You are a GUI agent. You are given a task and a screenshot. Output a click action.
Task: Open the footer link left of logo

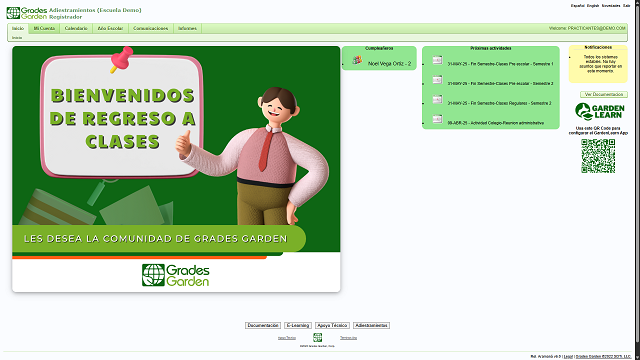coord(287,338)
